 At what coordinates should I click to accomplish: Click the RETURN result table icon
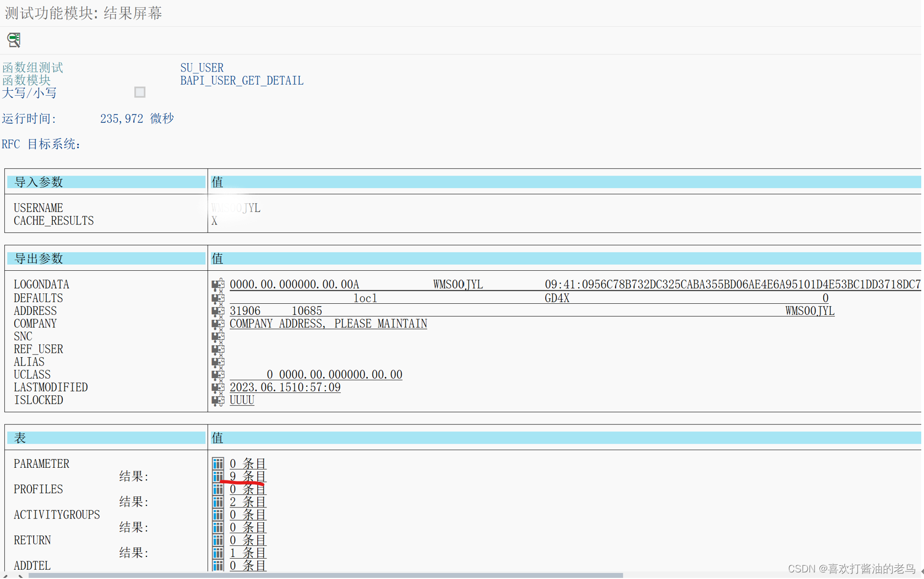click(218, 553)
